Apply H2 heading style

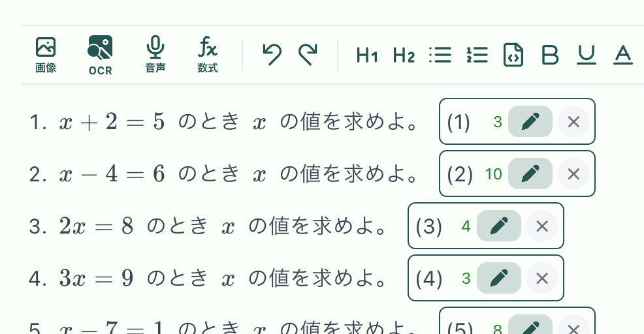[x=404, y=55]
